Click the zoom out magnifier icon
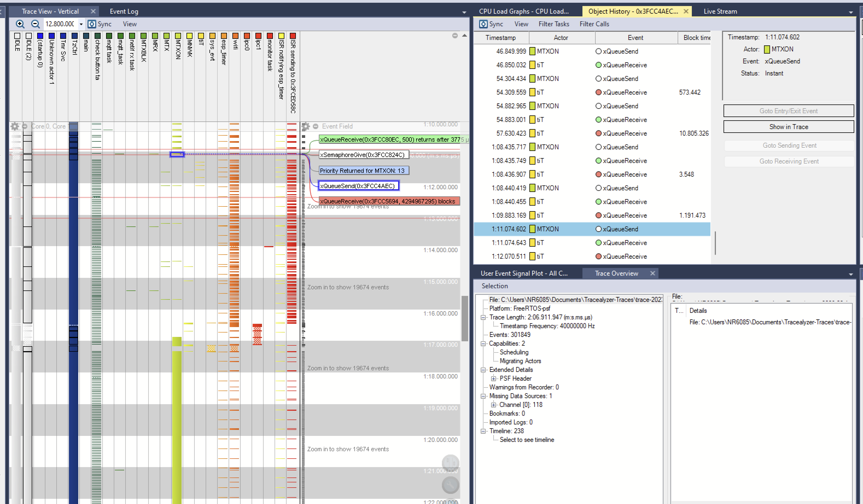 pyautogui.click(x=35, y=24)
